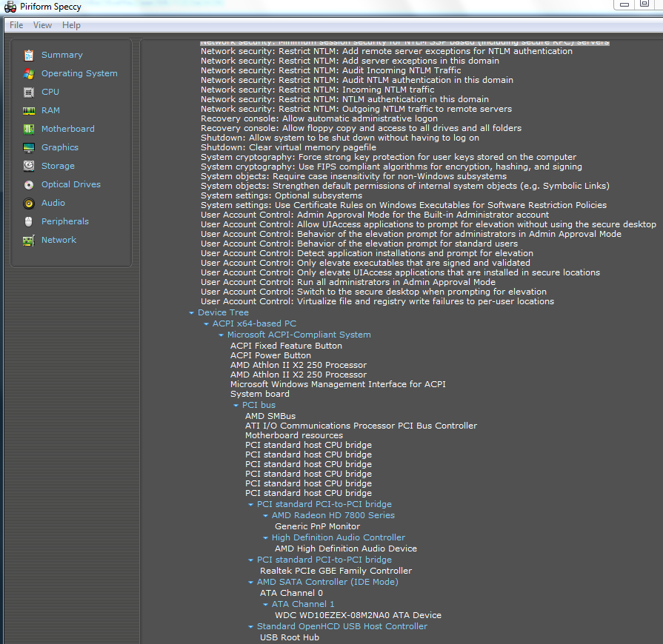Select Shutdown: Clear virtual memory pagefile
This screenshot has height=644, width=663.
coord(288,147)
